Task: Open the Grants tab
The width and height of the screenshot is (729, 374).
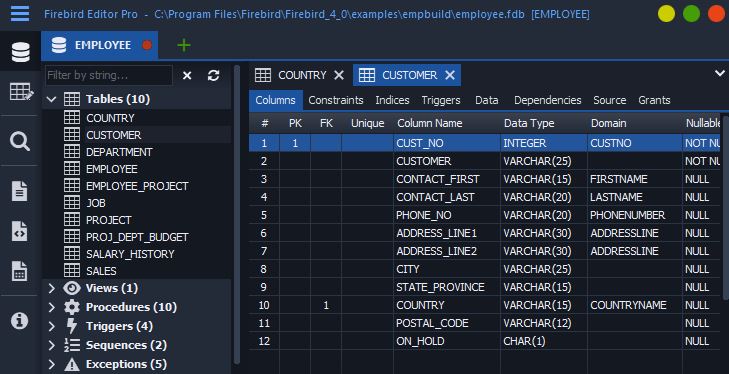Action: pyautogui.click(x=654, y=100)
